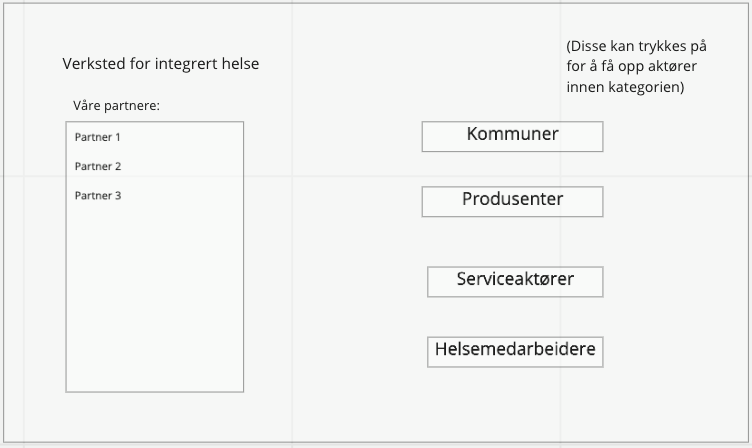Click the parenthesized hint text about categories
This screenshot has width=752, height=448.
point(636,47)
